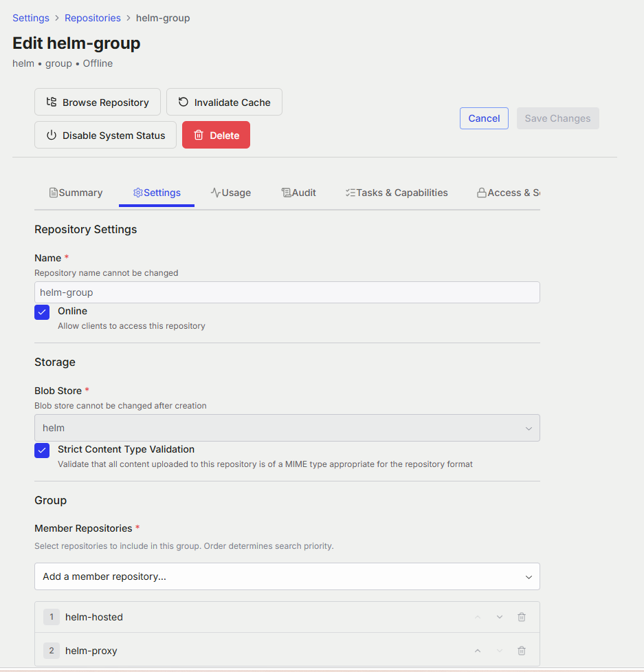Click the Repository Settings heading
644x672 pixels.
click(x=86, y=229)
